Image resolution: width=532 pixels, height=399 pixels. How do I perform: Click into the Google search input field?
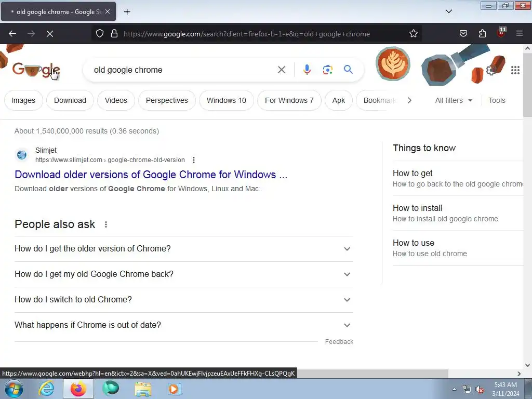(x=183, y=70)
